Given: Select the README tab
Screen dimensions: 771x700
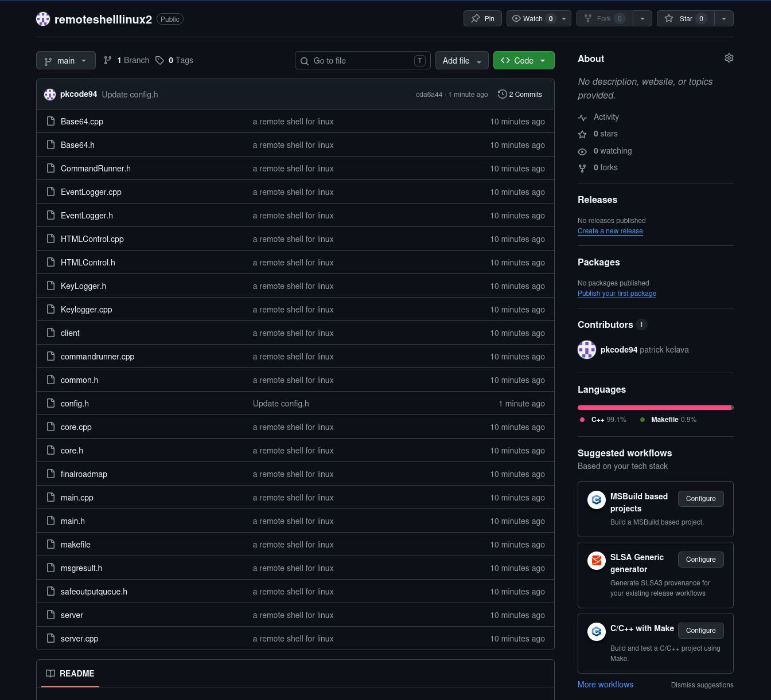Looking at the screenshot, I should coord(70,674).
